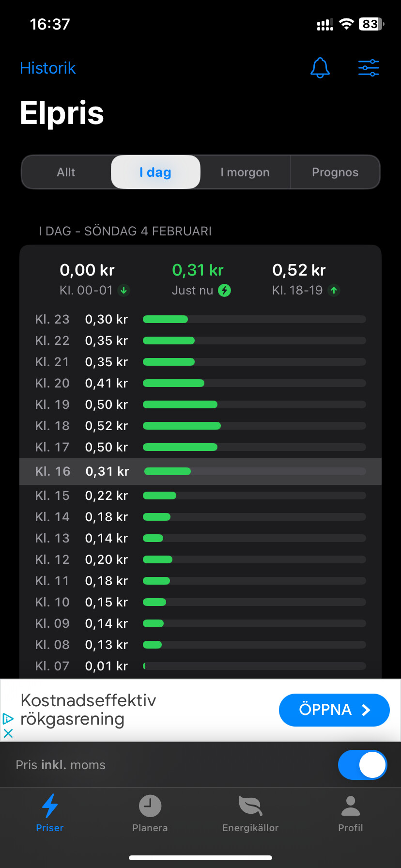Open the Planera clock icon
Image resolution: width=401 pixels, height=868 pixels.
150,806
